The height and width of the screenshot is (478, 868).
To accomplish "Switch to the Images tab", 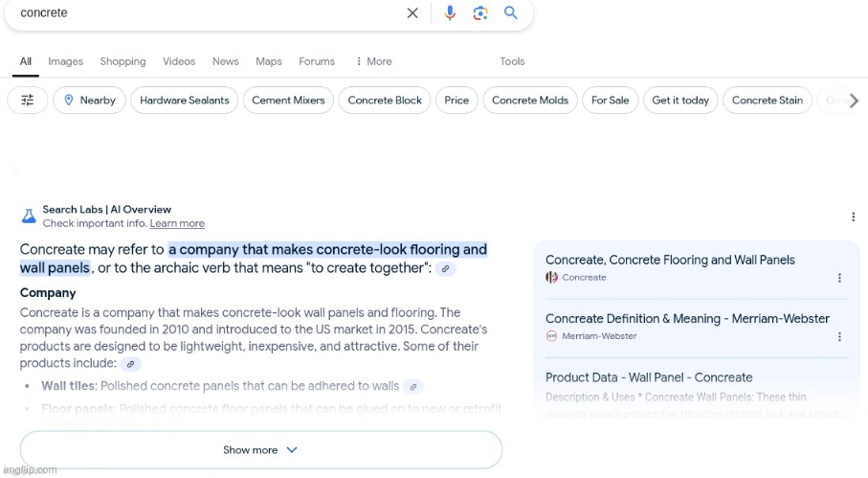I will click(65, 61).
